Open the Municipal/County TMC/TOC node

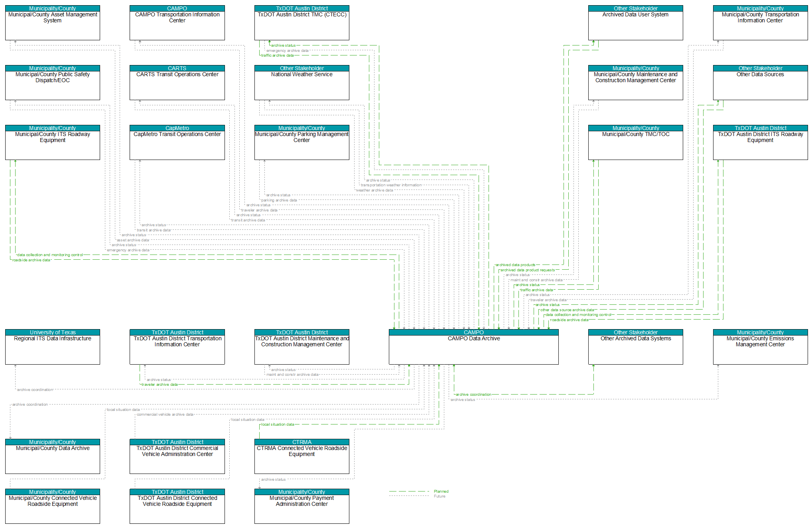pyautogui.click(x=636, y=142)
